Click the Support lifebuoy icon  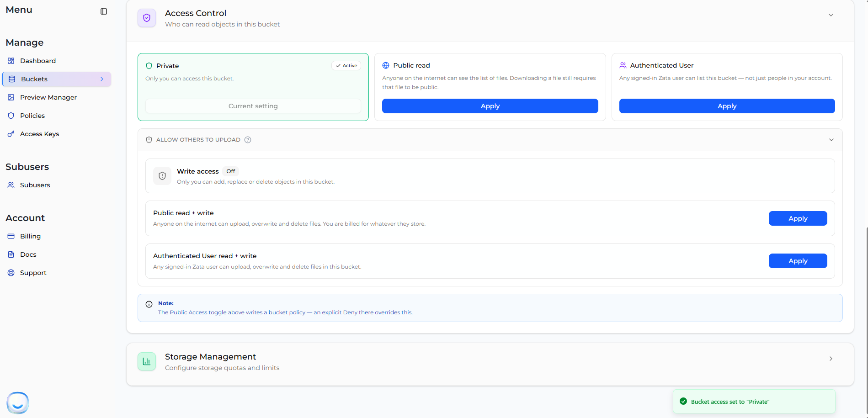11,273
